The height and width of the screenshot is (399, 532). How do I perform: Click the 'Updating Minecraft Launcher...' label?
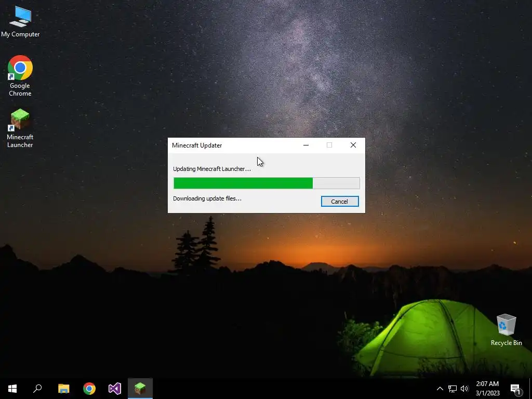tap(212, 169)
